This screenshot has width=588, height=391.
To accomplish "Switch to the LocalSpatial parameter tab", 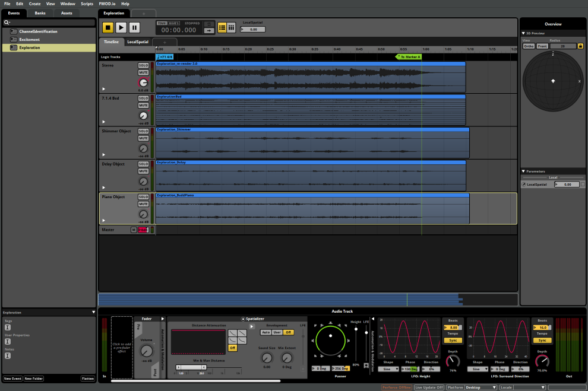I will point(138,42).
